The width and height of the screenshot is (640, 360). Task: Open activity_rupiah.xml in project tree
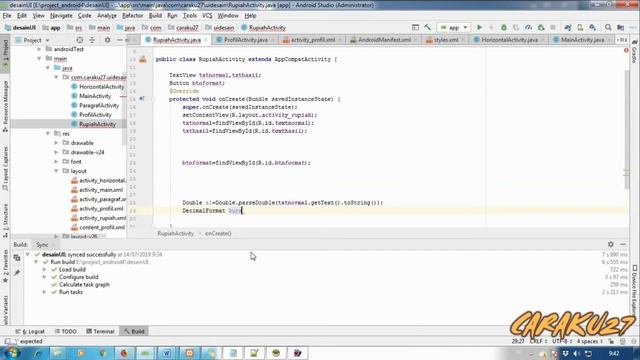[102, 218]
